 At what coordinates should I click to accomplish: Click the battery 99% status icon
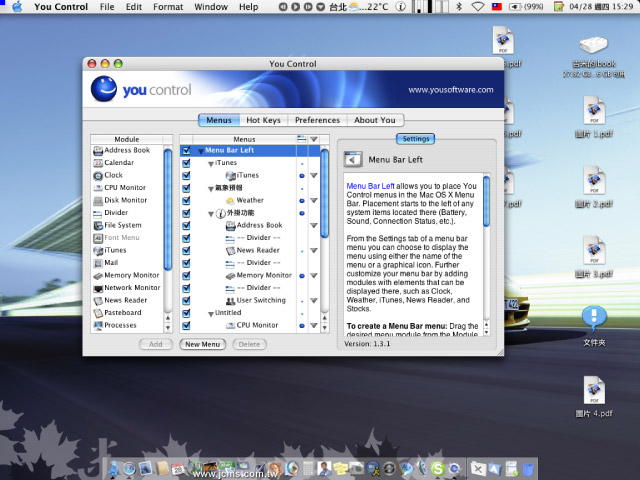[x=527, y=7]
